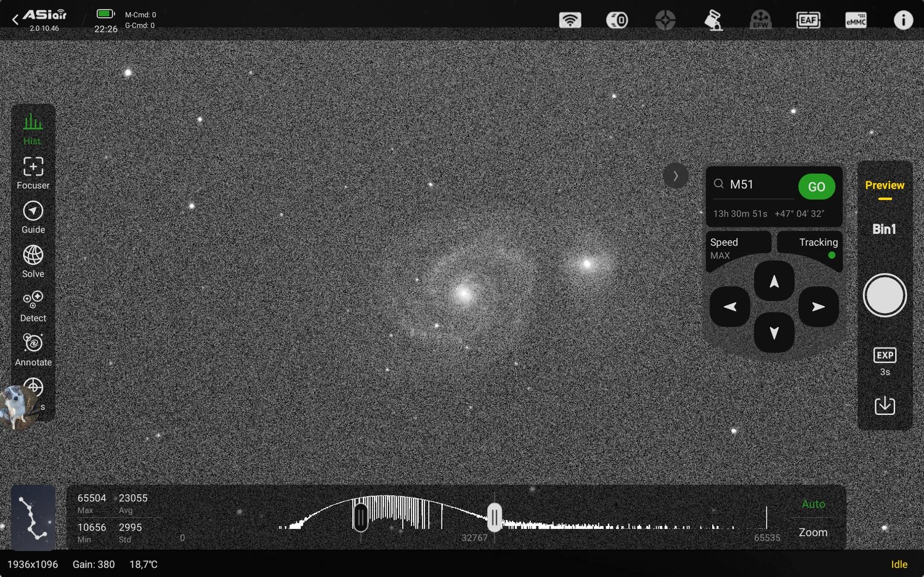Open telescope mount settings icon
Image resolution: width=924 pixels, height=577 pixels.
[713, 20]
